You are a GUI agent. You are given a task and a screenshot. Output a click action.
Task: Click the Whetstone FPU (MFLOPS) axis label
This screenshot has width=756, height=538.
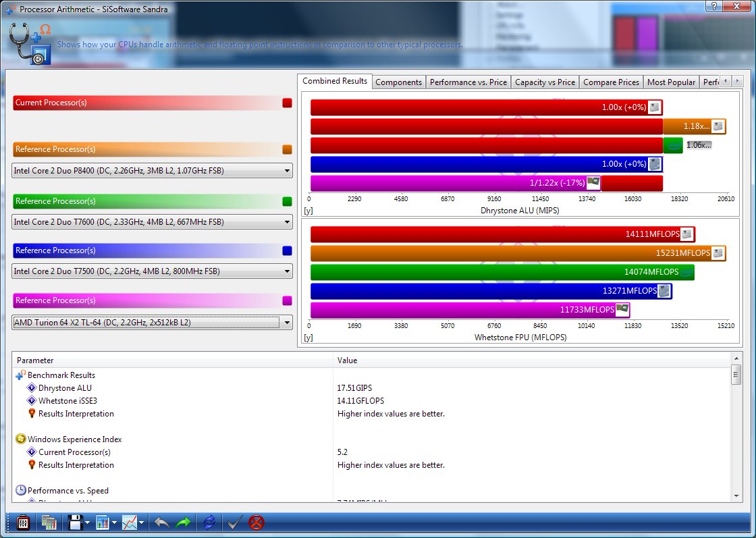[x=520, y=338]
